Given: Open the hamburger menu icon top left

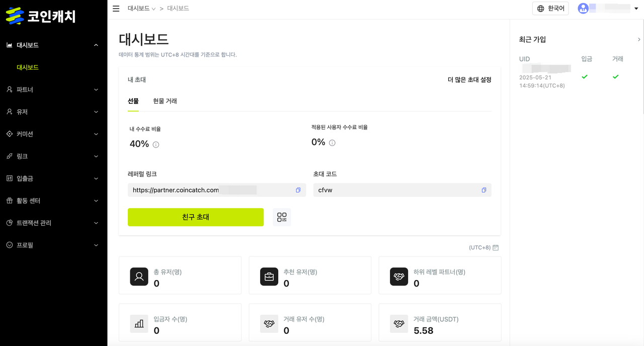Looking at the screenshot, I should [x=116, y=8].
